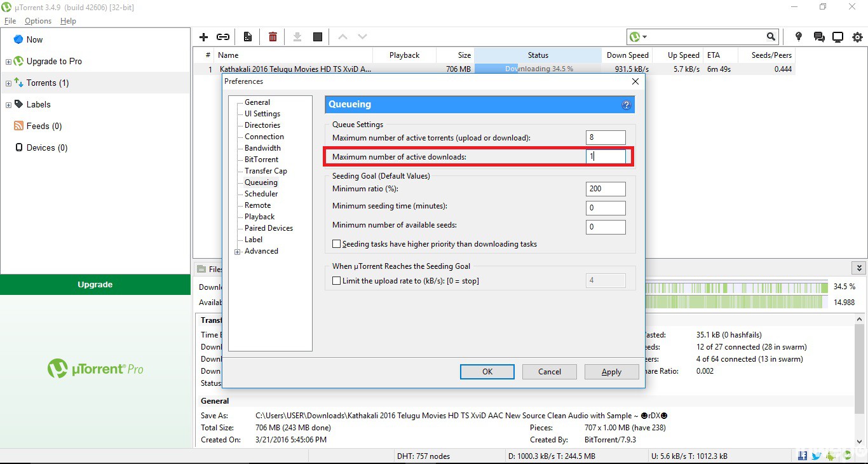The width and height of the screenshot is (868, 464).
Task: Select Bandwidth in Preferences tree
Action: pyautogui.click(x=262, y=148)
